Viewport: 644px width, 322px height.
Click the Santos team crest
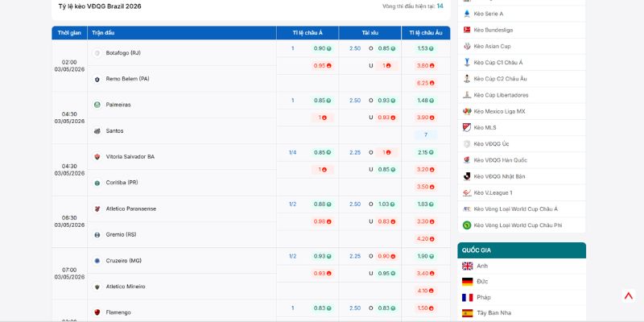(x=97, y=131)
